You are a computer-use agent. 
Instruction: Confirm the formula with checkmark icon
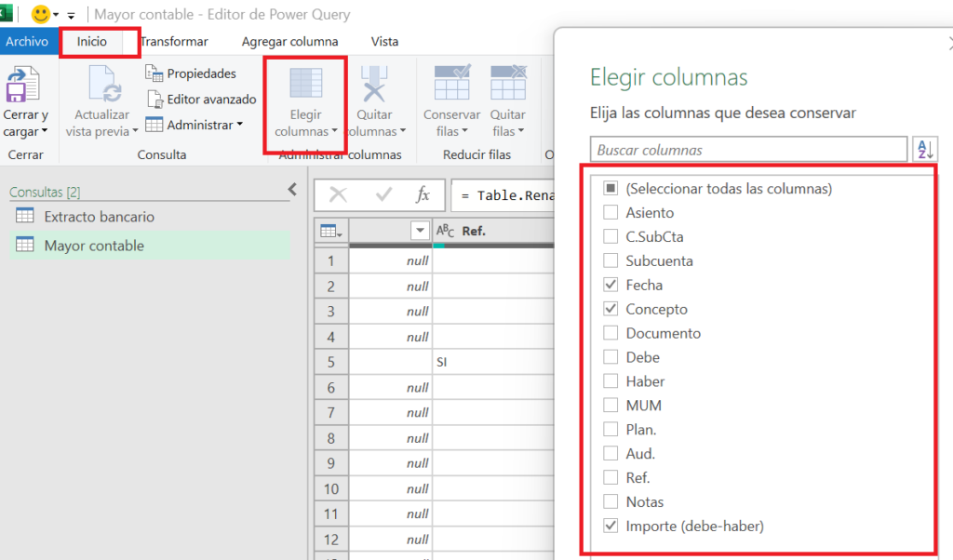tap(383, 195)
